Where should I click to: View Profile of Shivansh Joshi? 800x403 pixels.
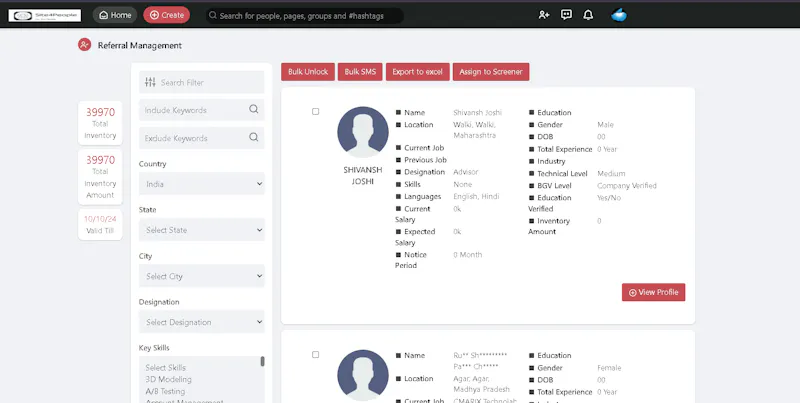pyautogui.click(x=653, y=292)
